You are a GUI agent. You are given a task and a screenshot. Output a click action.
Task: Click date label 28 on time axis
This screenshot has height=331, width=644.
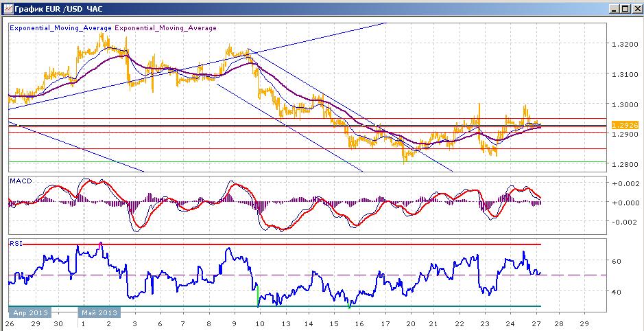[x=560, y=323]
